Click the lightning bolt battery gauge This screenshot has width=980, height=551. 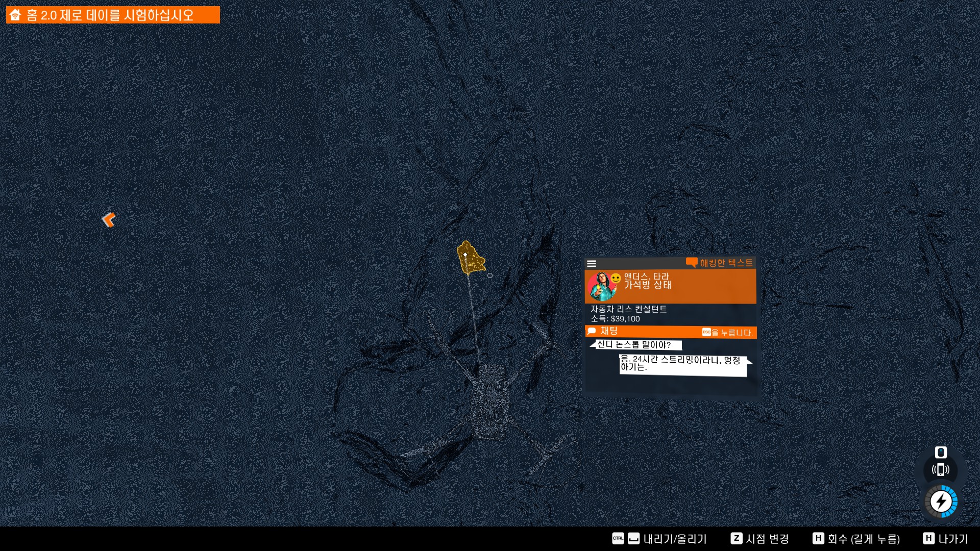(x=941, y=502)
